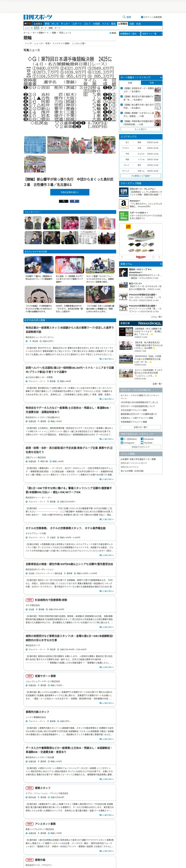The width and height of the screenshot is (186, 868).
Task: Share article via the Facebook button
Action: pos(75,201)
